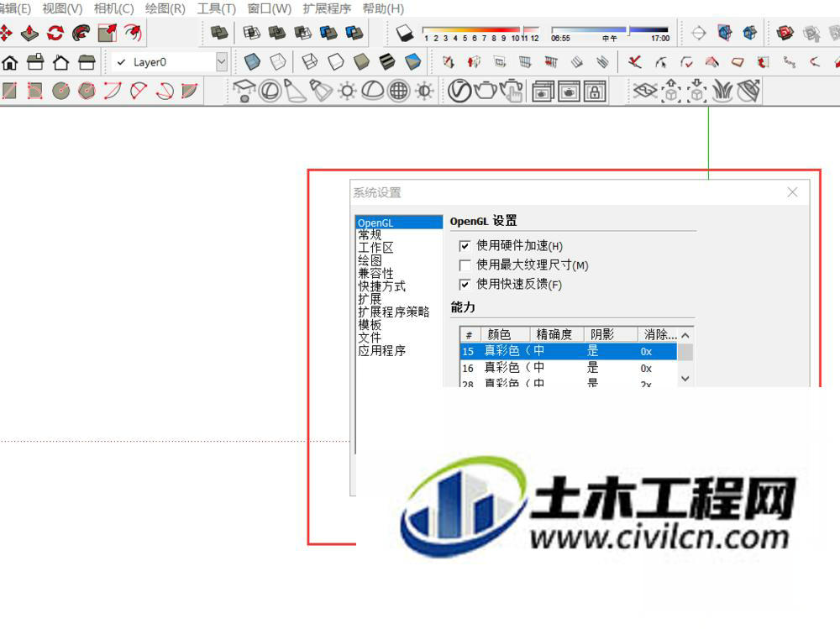Click the Union solid tool
Screen dimensions: 840x629
(x=277, y=34)
